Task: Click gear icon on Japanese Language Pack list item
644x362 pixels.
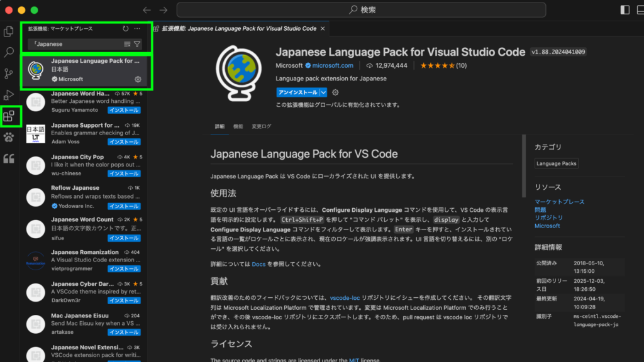Action: (138, 79)
